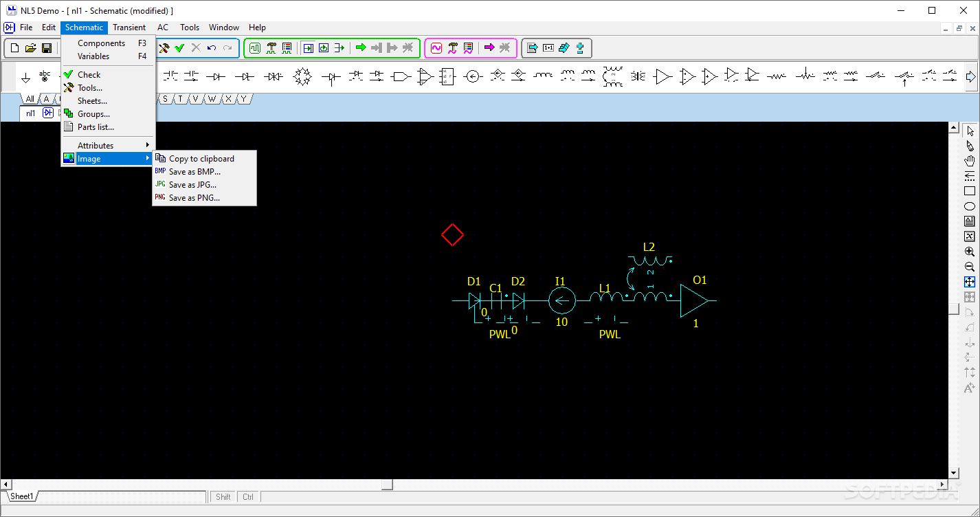This screenshot has width=980, height=517.
Task: Switch to the All components tab
Action: click(30, 99)
